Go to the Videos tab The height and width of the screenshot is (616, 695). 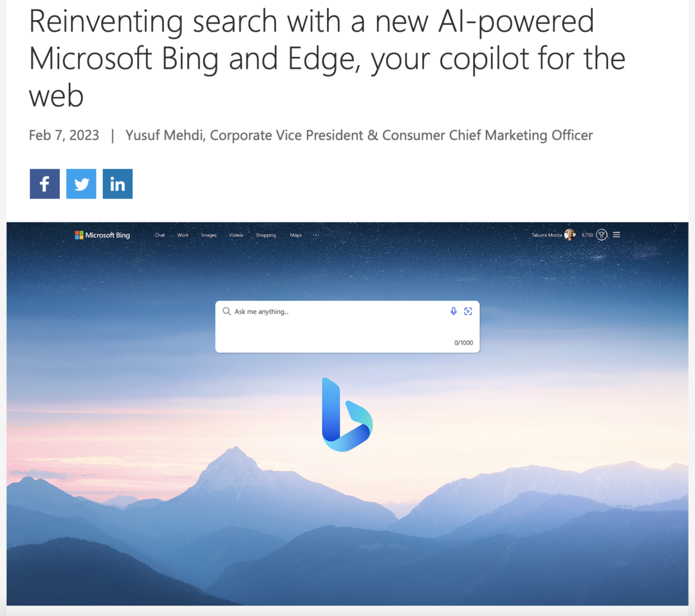[236, 235]
